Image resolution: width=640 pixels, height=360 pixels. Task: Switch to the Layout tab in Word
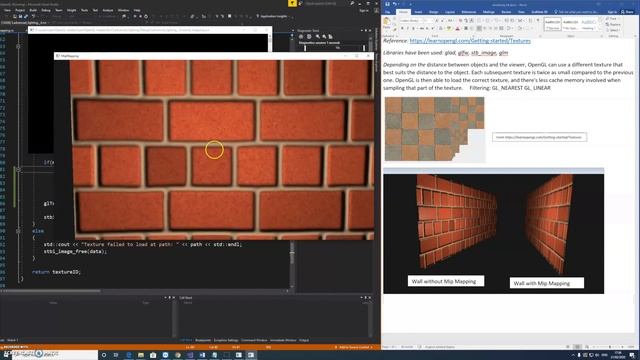pyautogui.click(x=450, y=12)
